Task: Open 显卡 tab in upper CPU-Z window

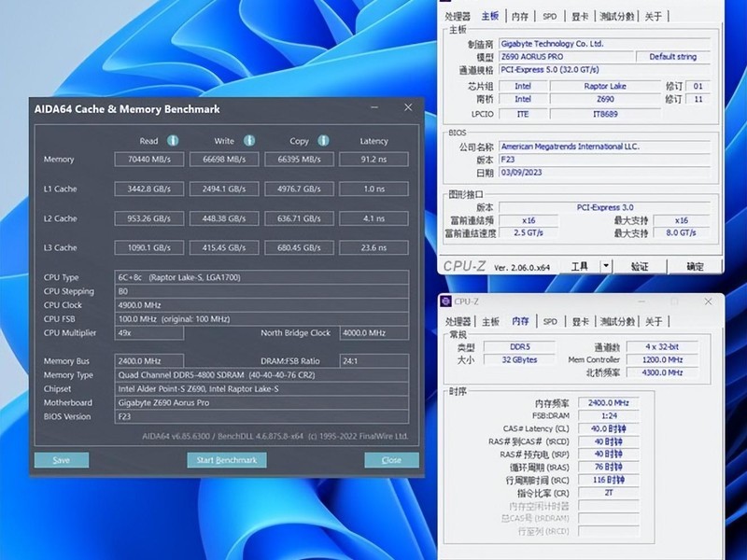Action: pyautogui.click(x=580, y=17)
